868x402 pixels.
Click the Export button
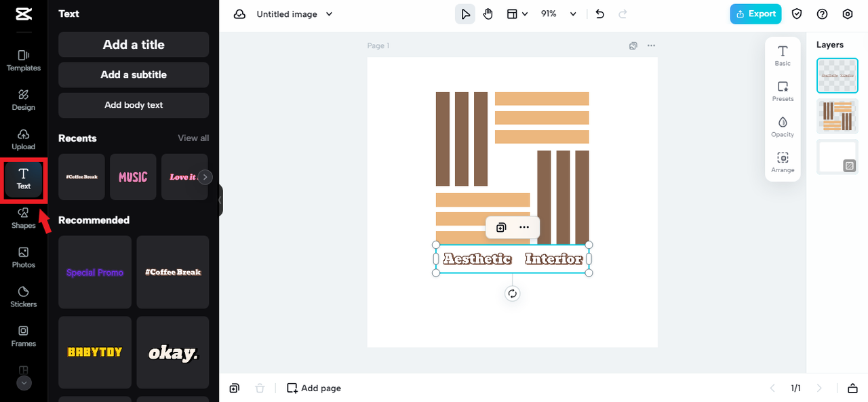(755, 14)
